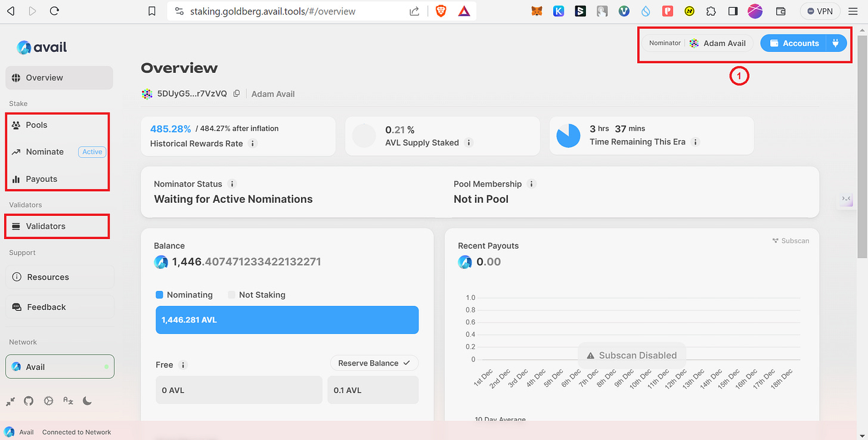Image resolution: width=868 pixels, height=440 pixels.
Task: Click the balance 1,446.407471233422132271
Action: (x=247, y=262)
